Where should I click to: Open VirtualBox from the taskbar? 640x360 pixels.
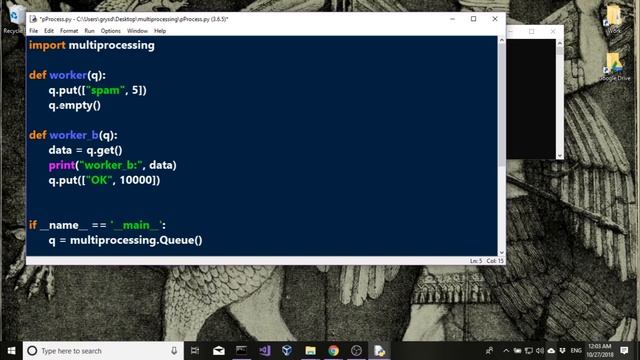tap(287, 351)
